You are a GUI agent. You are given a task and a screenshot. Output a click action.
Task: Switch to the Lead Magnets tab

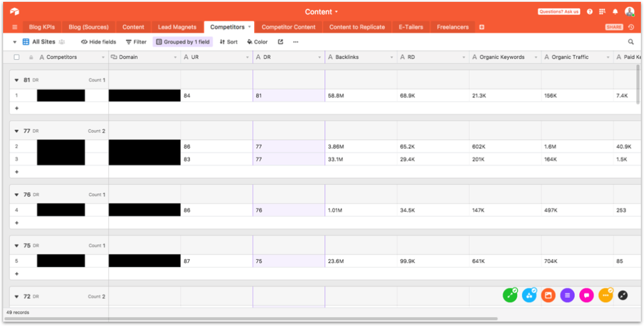click(177, 27)
